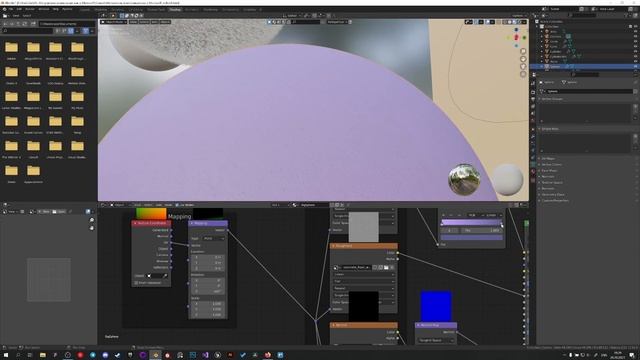Open the Object Data properties tab icon
The image size is (640, 360).
tap(533, 164)
